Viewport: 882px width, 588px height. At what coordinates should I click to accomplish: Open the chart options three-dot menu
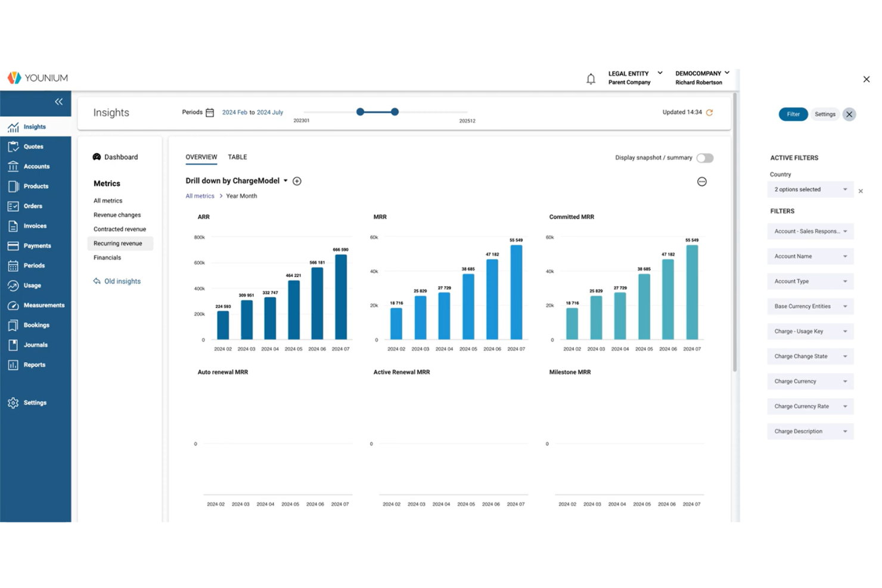(x=701, y=182)
